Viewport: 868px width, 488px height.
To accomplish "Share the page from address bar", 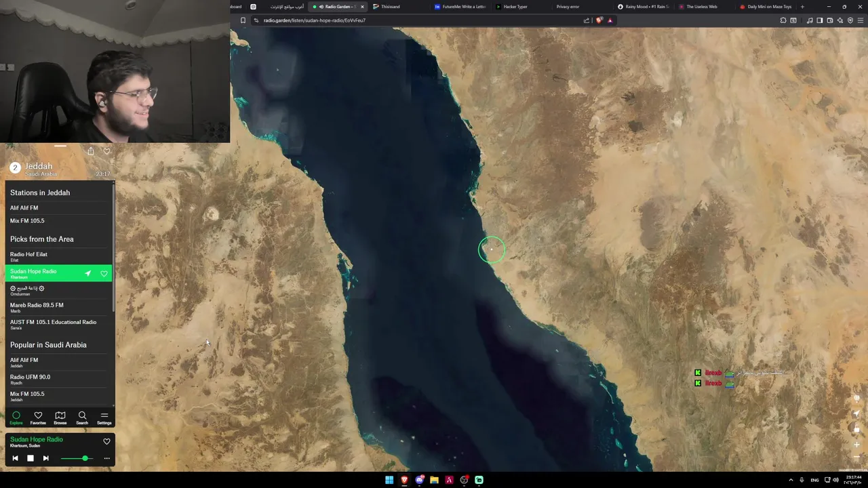I will (586, 20).
